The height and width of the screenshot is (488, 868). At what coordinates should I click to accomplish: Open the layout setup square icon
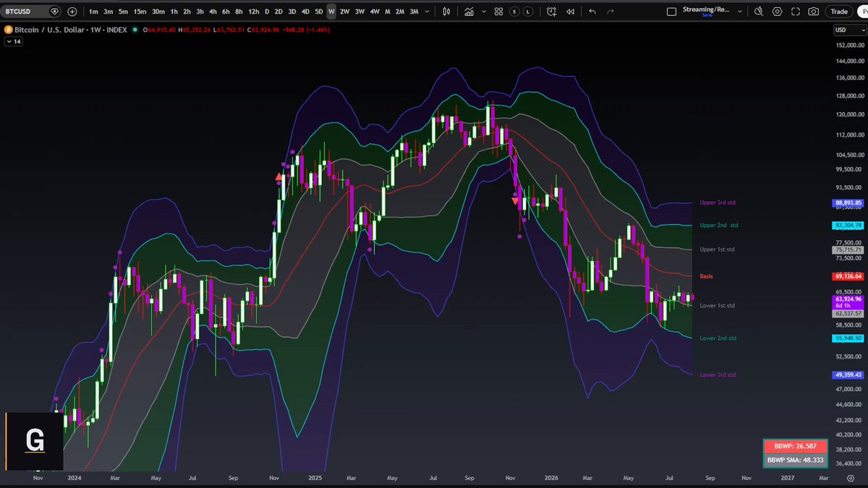671,12
